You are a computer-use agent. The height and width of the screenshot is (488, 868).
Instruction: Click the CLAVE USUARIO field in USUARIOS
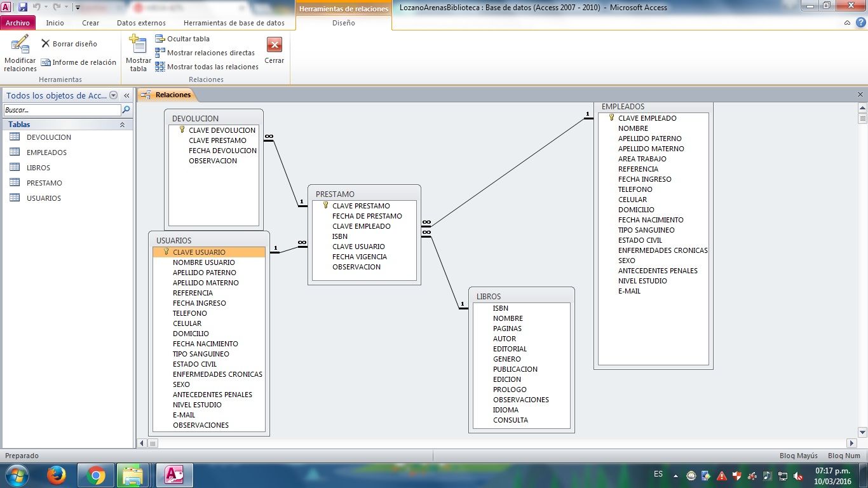click(199, 252)
